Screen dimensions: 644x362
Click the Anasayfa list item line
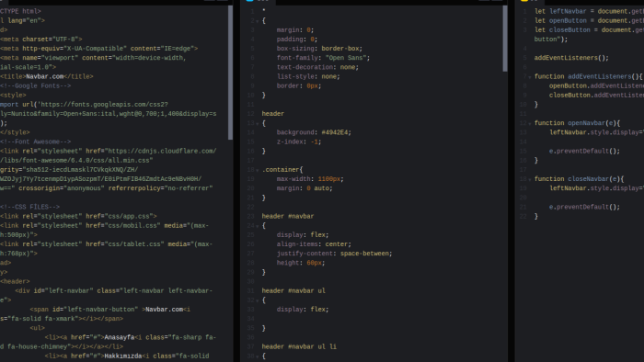(131, 337)
